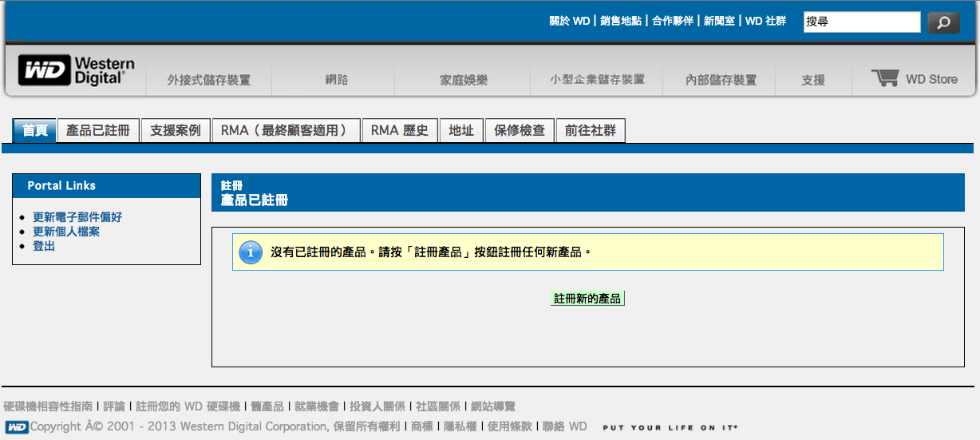Screen dimensions: 980x440
Task: Open the 小型企業儲存裝置 menu
Action: coord(597,80)
